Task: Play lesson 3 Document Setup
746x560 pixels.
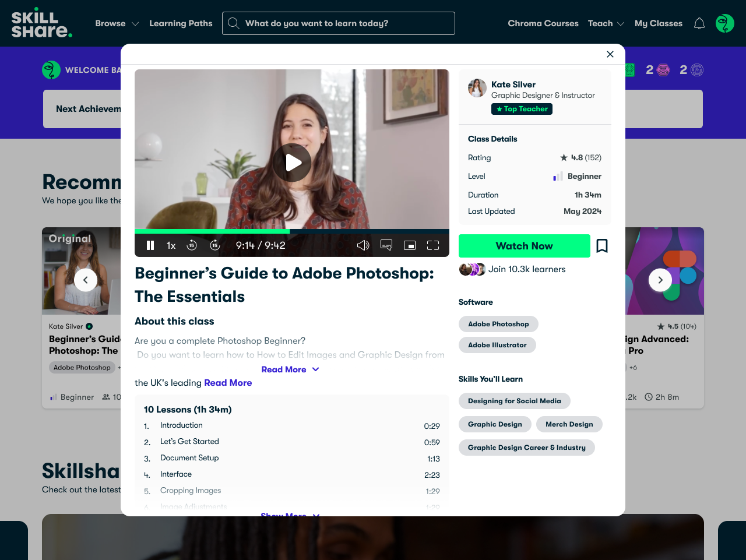Action: click(292, 459)
